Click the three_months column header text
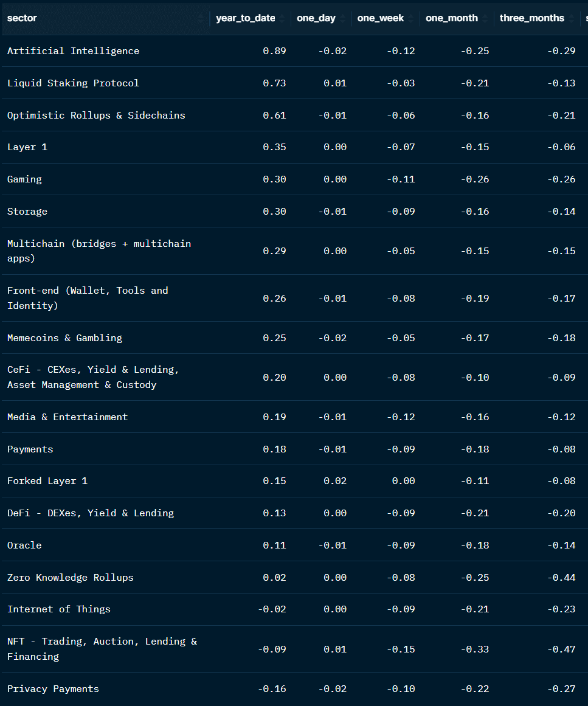588x706 pixels. [531, 18]
